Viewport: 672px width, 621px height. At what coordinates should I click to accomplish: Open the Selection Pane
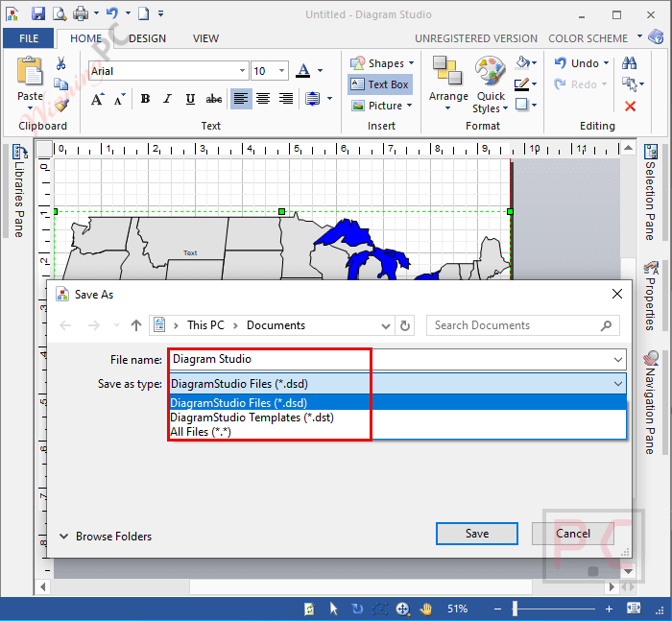point(650,192)
